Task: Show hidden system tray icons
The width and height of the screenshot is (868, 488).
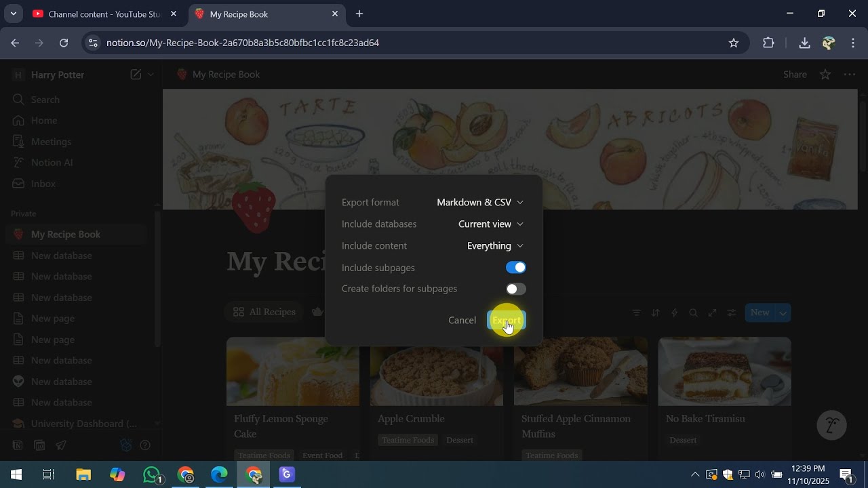Action: [694, 474]
